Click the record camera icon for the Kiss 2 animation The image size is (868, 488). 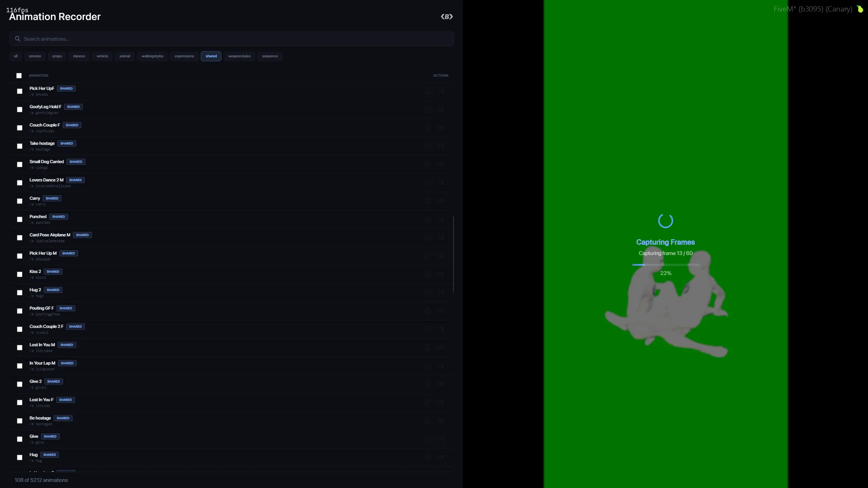[x=441, y=274]
